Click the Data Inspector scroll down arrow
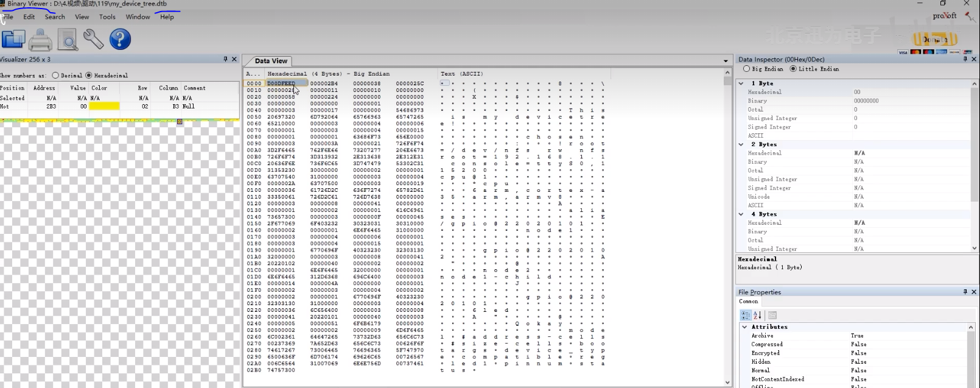 (x=975, y=248)
